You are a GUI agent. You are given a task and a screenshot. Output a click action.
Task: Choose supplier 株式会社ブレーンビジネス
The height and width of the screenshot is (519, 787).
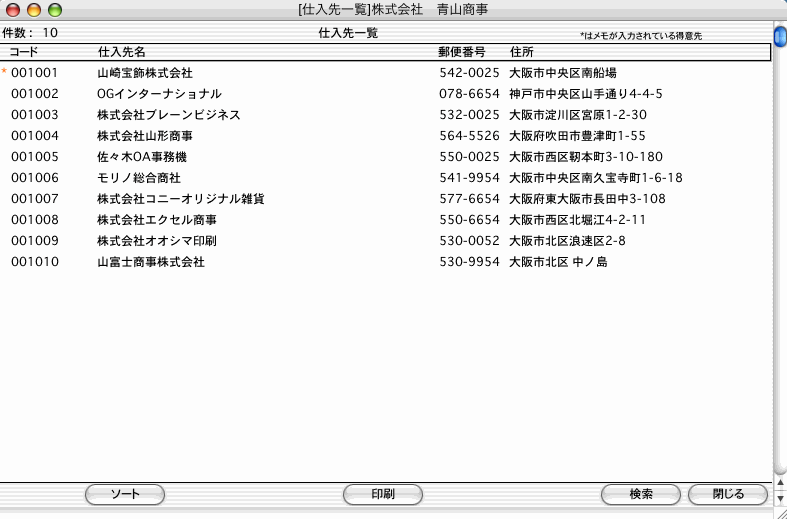click(169, 115)
